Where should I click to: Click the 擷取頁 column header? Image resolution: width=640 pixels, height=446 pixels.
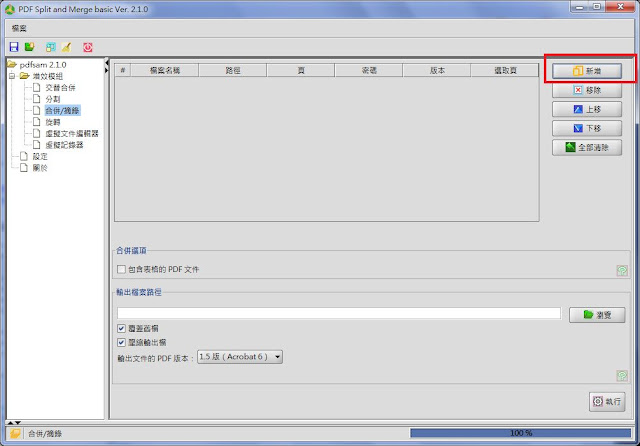[x=505, y=70]
